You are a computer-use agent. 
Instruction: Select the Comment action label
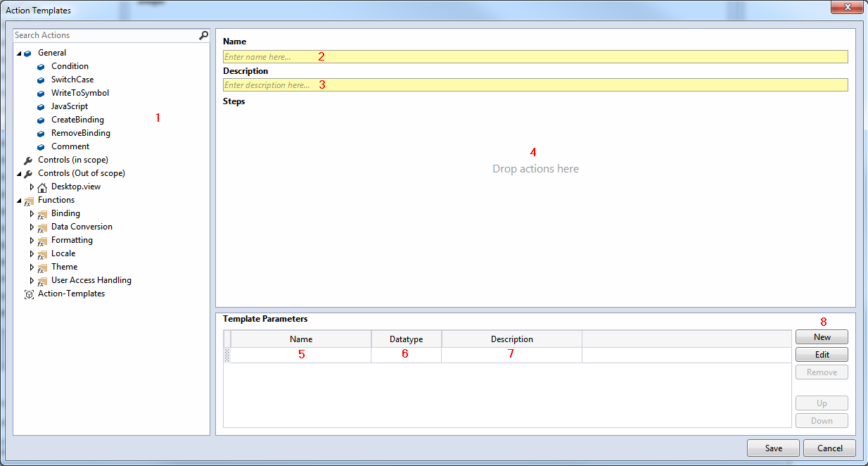(x=70, y=146)
